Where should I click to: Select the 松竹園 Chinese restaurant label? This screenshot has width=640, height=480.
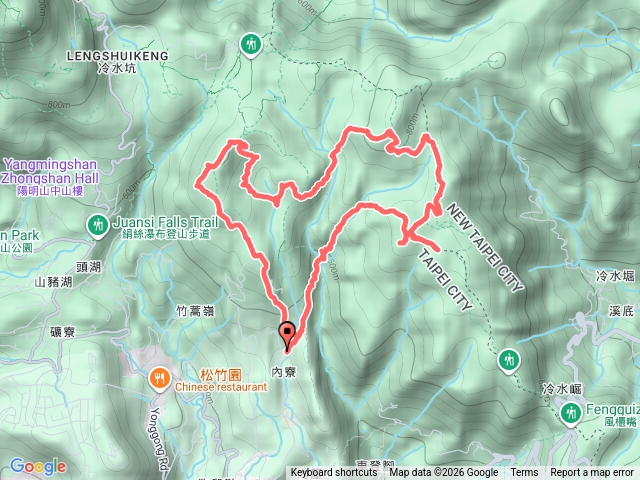[221, 380]
